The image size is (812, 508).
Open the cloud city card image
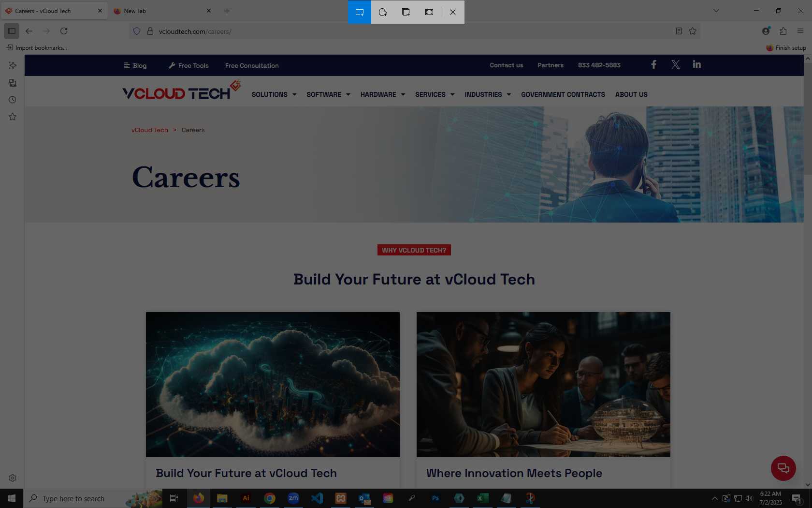click(x=273, y=385)
